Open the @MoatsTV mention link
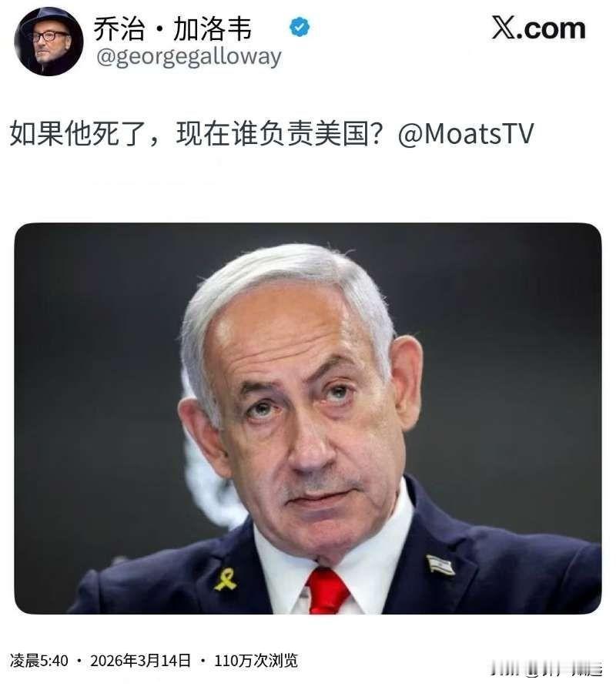This screenshot has height=690, width=616. 466,134
